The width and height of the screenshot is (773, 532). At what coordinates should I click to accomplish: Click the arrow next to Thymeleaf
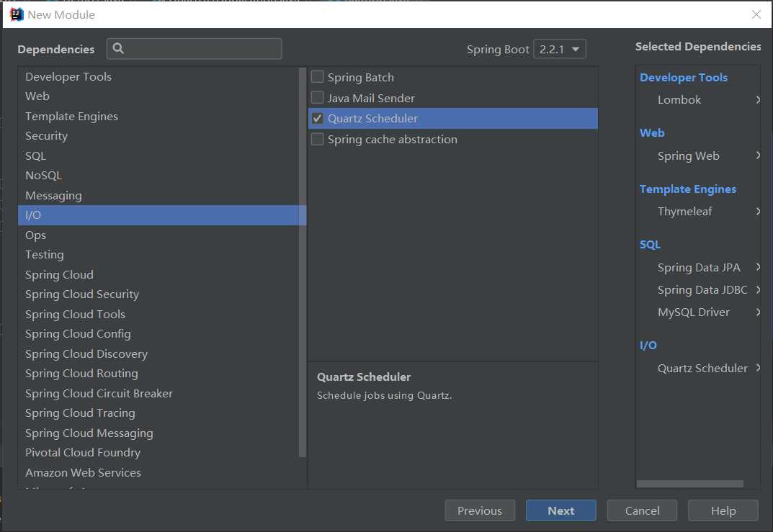758,212
